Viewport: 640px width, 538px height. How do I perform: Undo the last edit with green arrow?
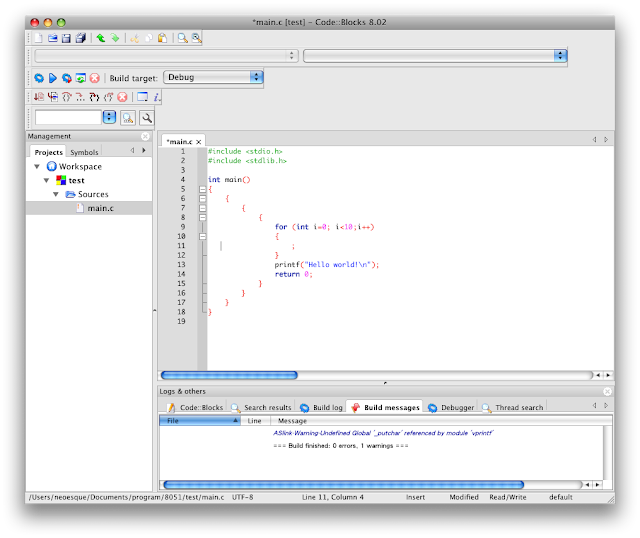[x=100, y=38]
